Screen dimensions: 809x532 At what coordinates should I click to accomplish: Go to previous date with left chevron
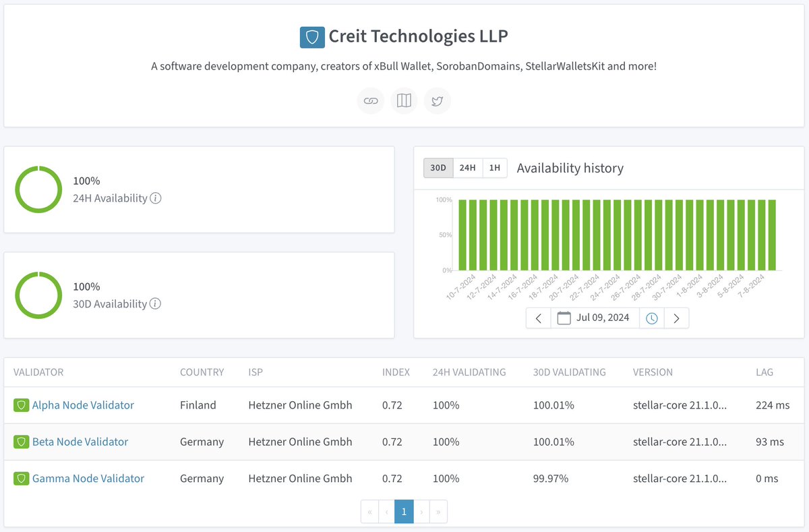point(539,318)
